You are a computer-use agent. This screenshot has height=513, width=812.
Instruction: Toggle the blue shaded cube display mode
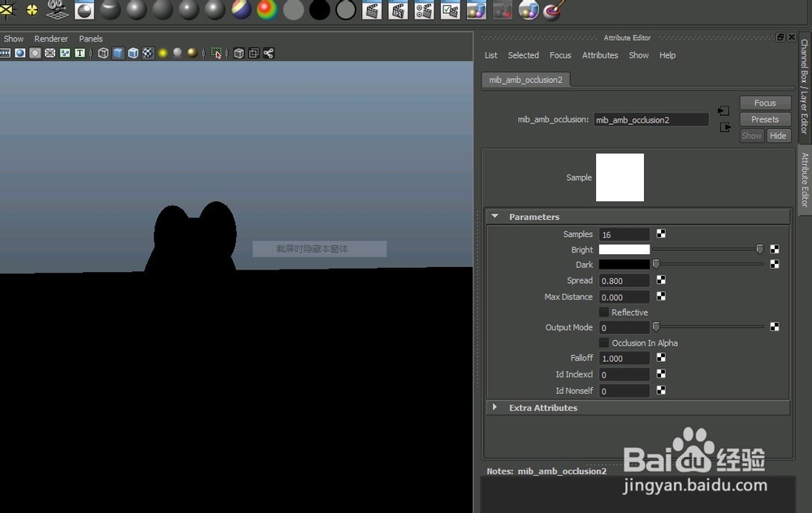coord(118,54)
